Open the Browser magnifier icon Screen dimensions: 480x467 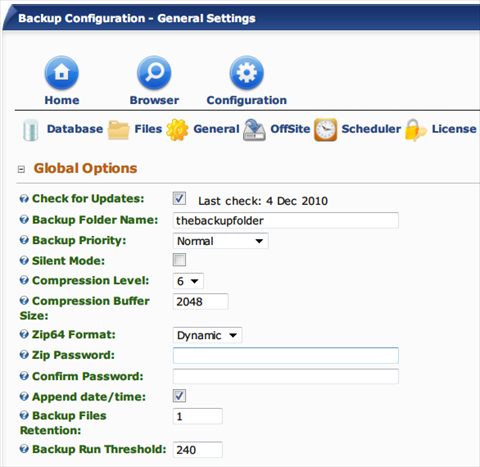[154, 73]
